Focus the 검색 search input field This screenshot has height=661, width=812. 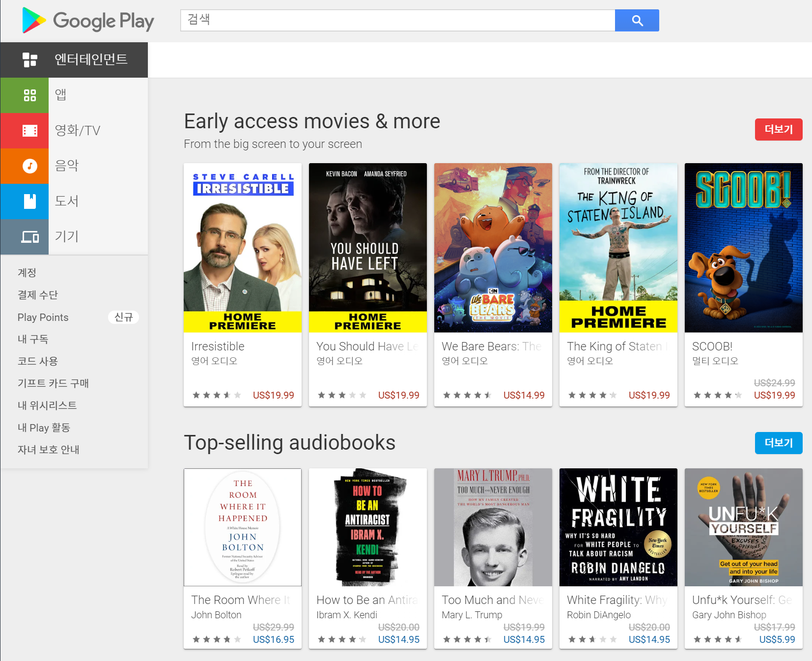coord(398,21)
